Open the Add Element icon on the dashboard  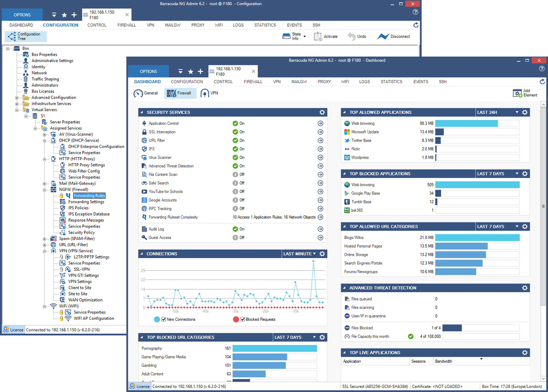[x=517, y=93]
